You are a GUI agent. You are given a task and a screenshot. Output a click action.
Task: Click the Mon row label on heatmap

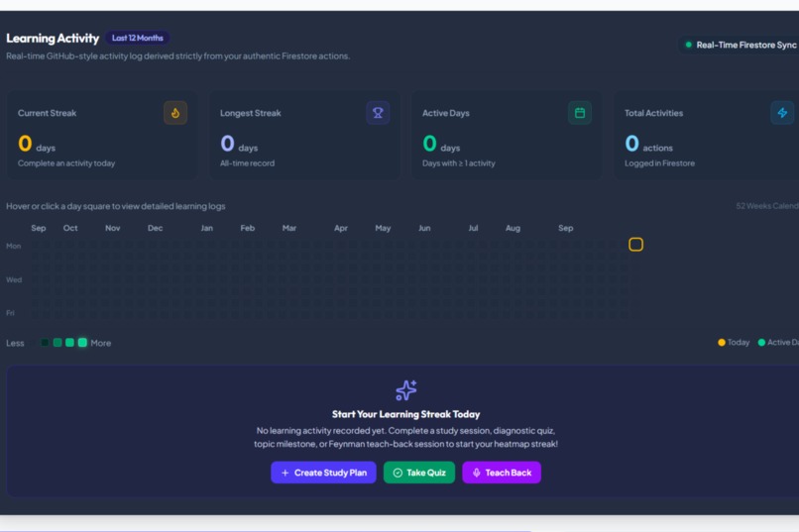click(13, 246)
